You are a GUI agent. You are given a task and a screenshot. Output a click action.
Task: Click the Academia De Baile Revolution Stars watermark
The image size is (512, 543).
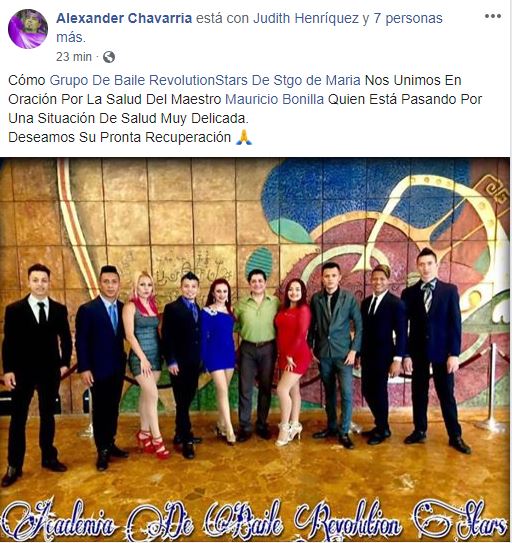(x=255, y=521)
